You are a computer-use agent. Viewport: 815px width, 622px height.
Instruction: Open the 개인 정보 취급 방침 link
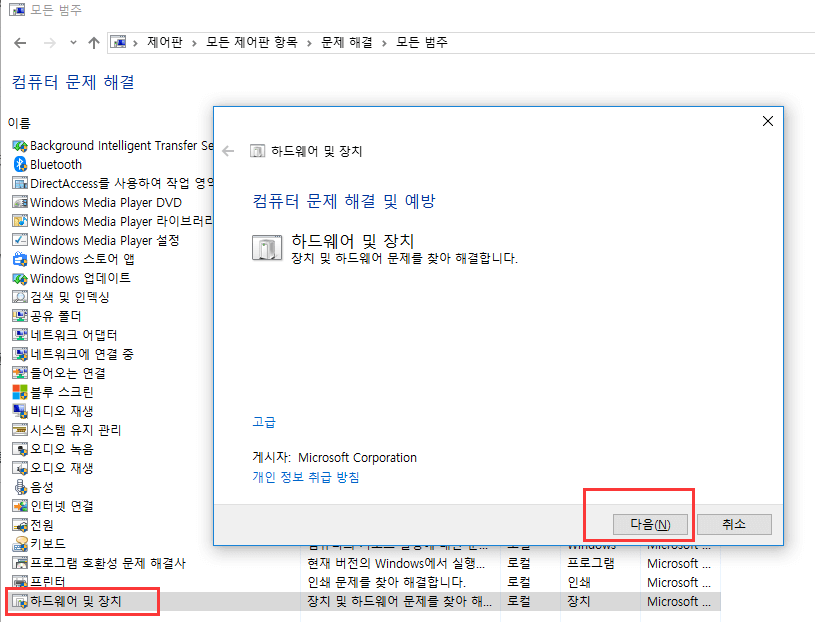click(305, 477)
